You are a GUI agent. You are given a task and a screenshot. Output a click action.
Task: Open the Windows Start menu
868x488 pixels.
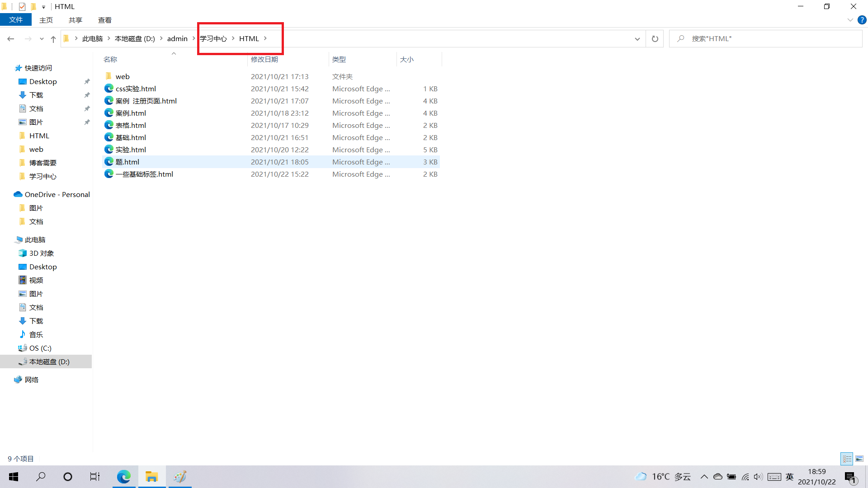click(14, 477)
